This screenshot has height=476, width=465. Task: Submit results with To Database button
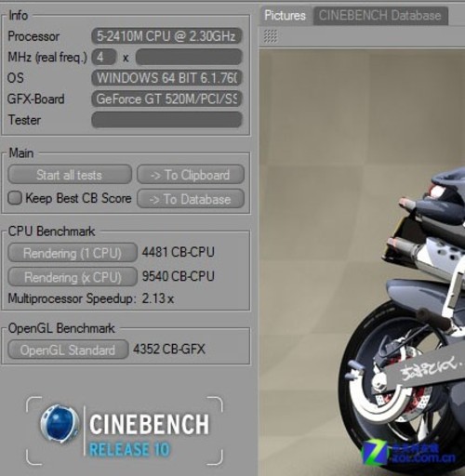click(191, 199)
